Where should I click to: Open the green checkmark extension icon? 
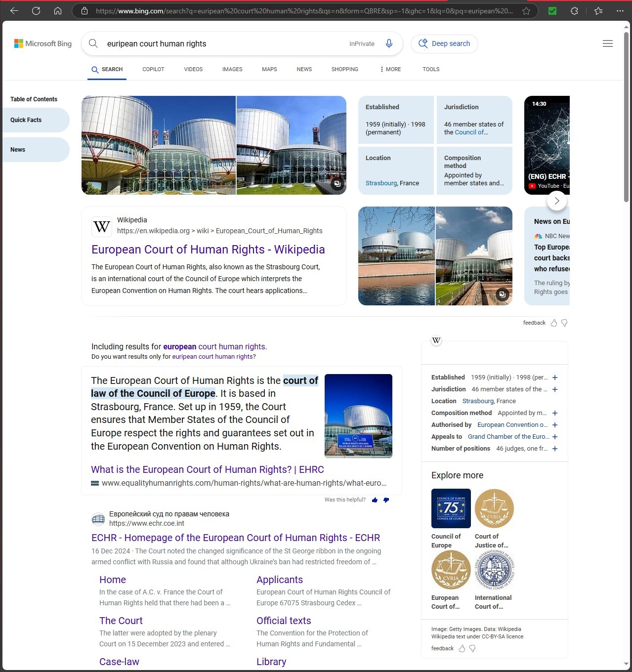(552, 10)
